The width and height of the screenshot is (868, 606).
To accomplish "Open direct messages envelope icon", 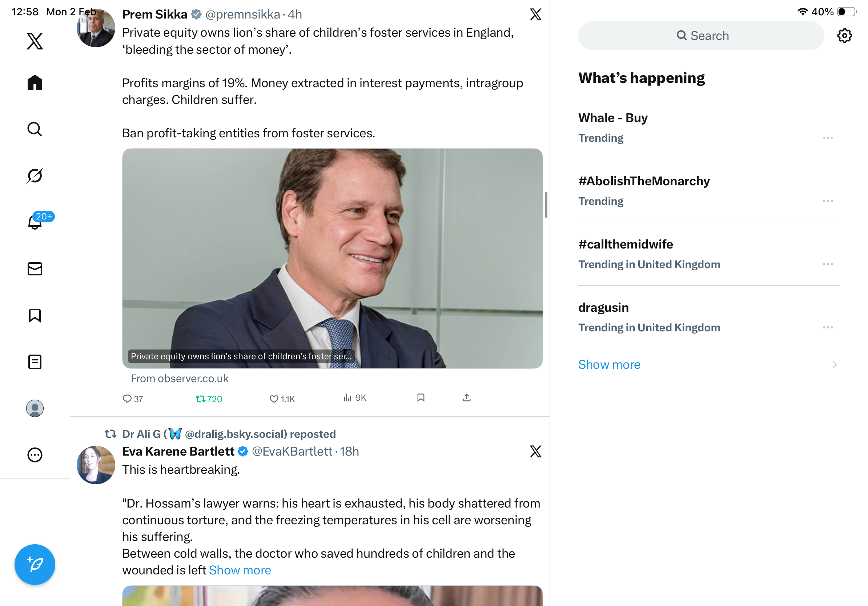I will click(35, 268).
